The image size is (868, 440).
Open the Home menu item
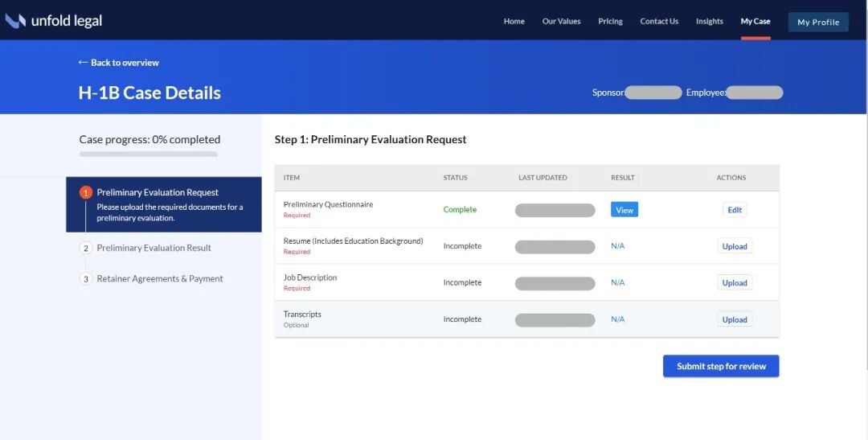pyautogui.click(x=514, y=21)
